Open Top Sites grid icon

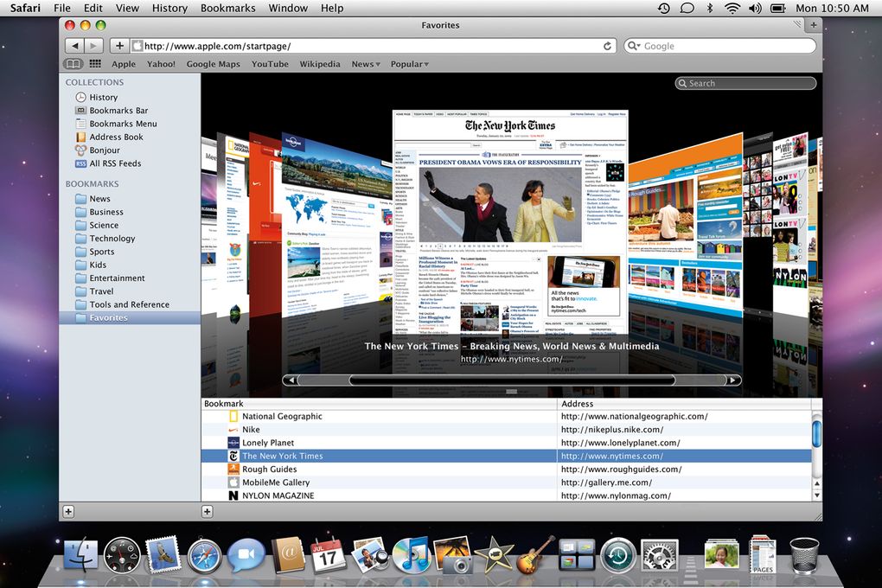pos(95,64)
